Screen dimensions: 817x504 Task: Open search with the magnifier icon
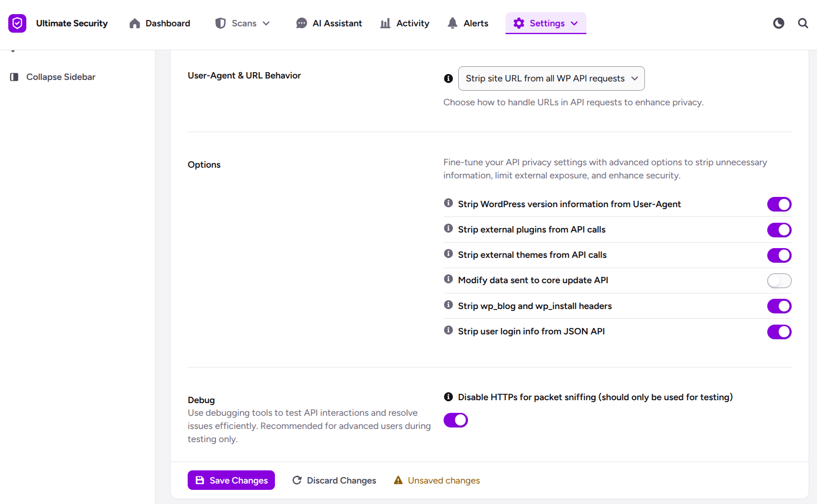coord(803,23)
